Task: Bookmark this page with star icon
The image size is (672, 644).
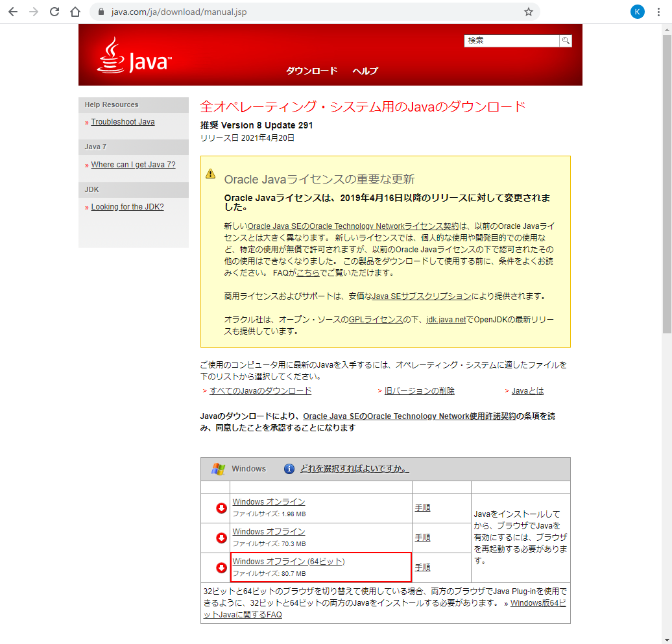Action: point(529,12)
